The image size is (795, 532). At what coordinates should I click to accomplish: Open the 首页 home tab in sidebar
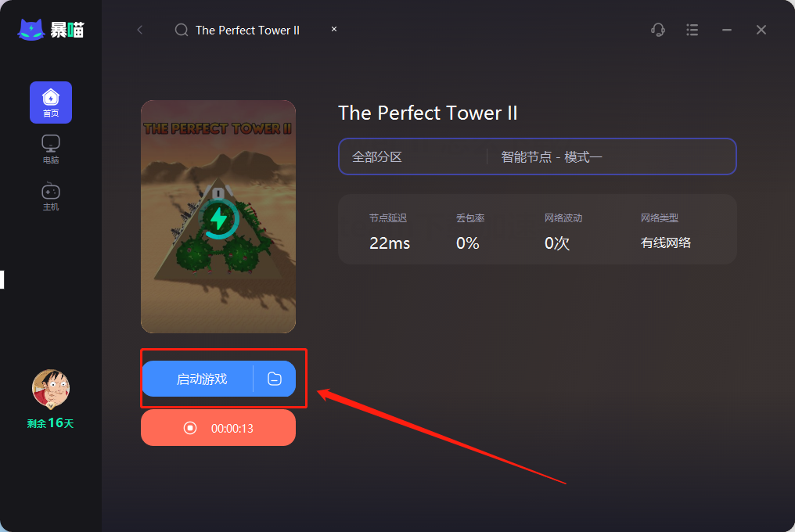click(x=51, y=102)
